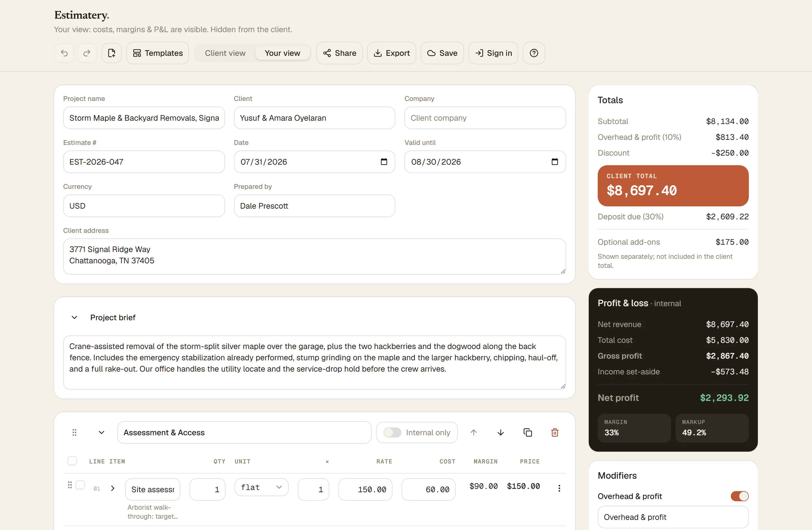
Task: Edit the Project name field
Action: click(144, 118)
